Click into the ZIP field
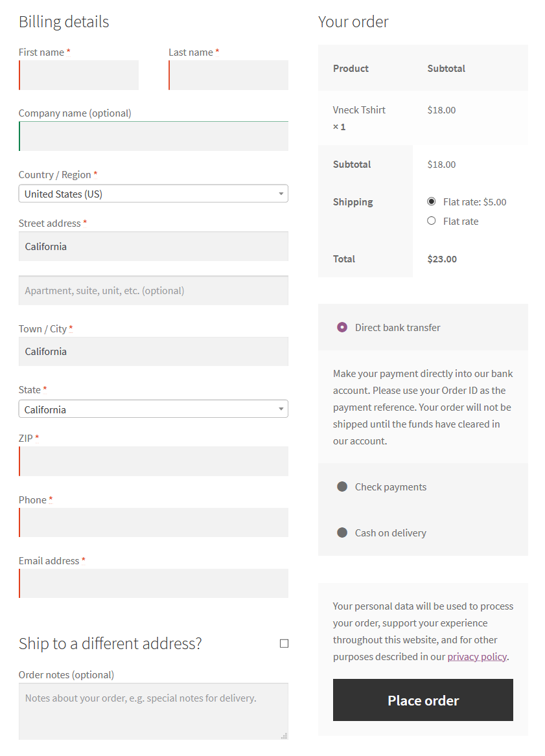Viewport: 545px width, 756px height. tap(153, 461)
